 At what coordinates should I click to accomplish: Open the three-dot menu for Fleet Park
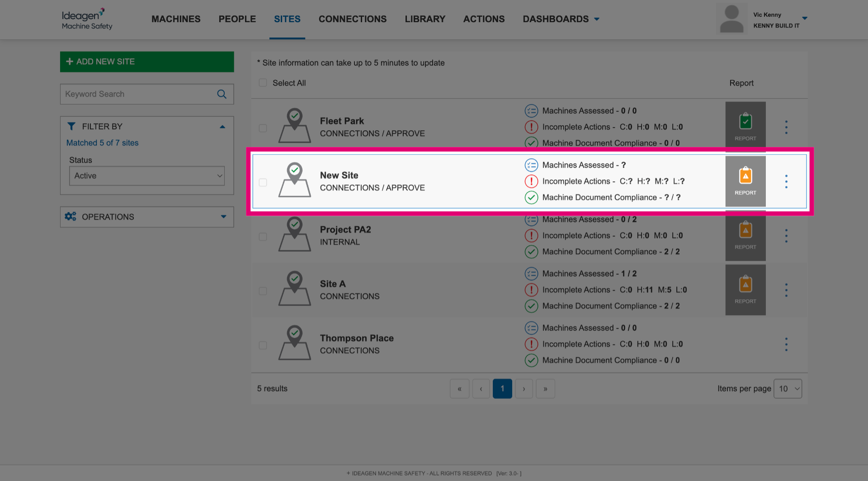point(786,127)
